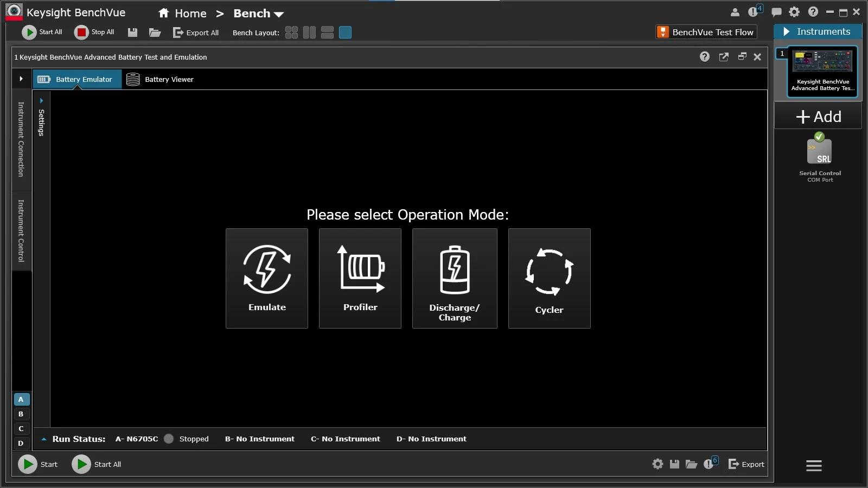Go to Home in breadcrumb
This screenshot has height=488, width=868.
[182, 14]
